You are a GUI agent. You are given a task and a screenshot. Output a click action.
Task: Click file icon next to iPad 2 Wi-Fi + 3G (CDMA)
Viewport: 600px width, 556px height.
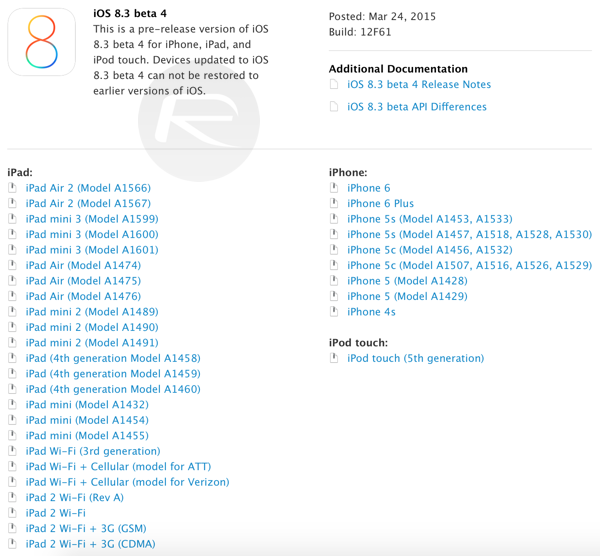point(13,544)
